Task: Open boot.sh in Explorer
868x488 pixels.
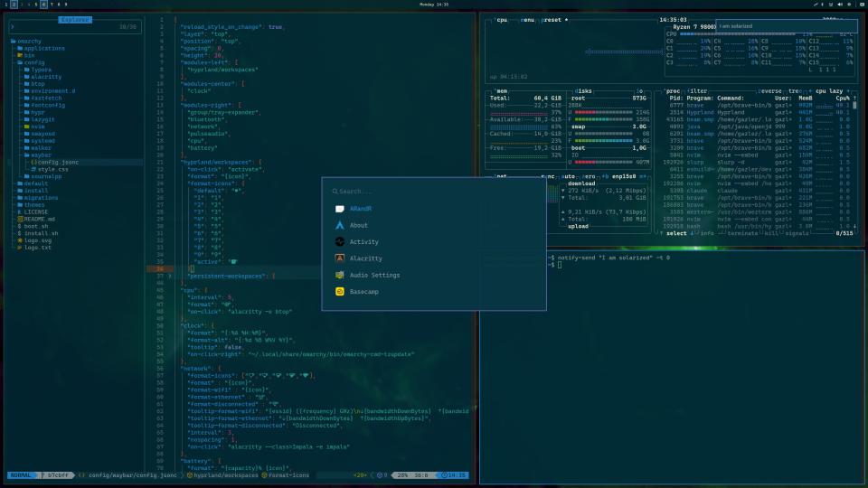Action: click(33, 226)
